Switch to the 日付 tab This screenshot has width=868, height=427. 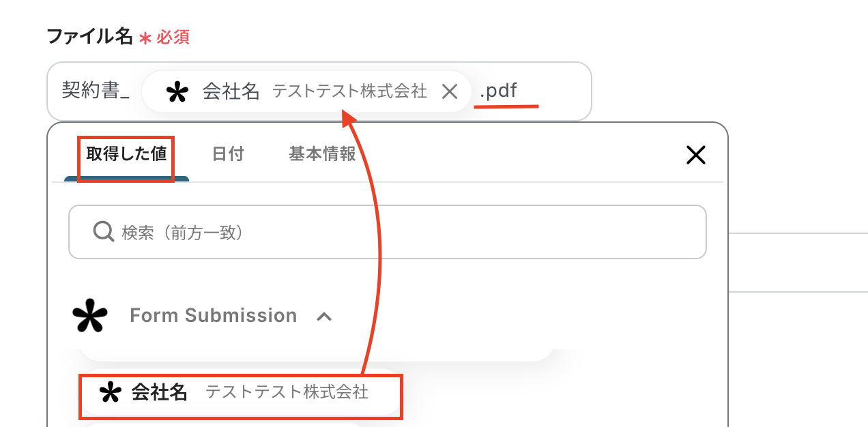(x=228, y=154)
